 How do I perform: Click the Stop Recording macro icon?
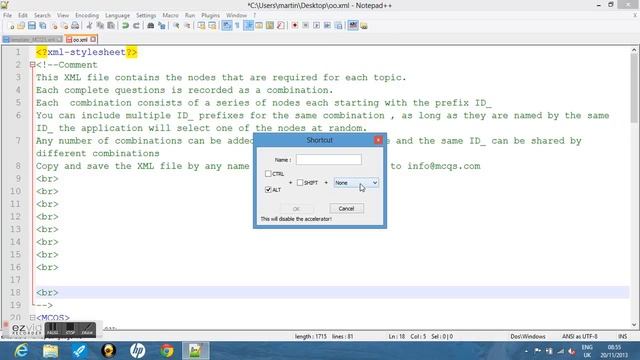[x=306, y=26]
